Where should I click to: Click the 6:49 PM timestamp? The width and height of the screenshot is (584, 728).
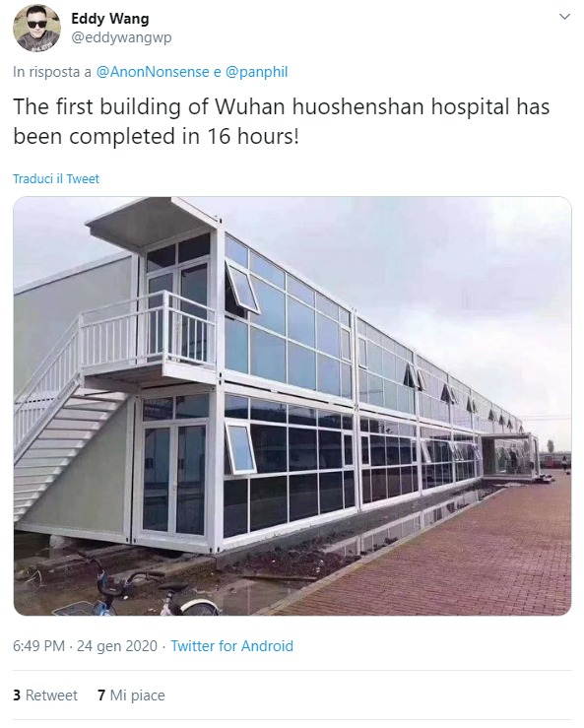click(x=39, y=646)
